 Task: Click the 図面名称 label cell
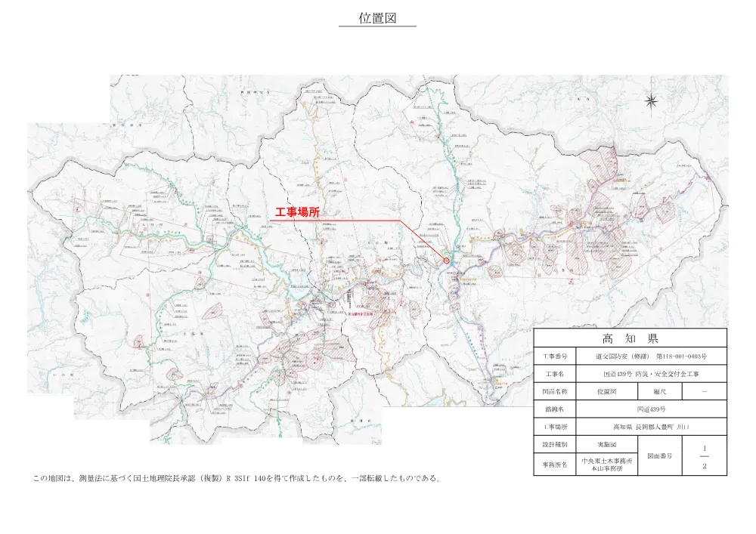tap(555, 392)
